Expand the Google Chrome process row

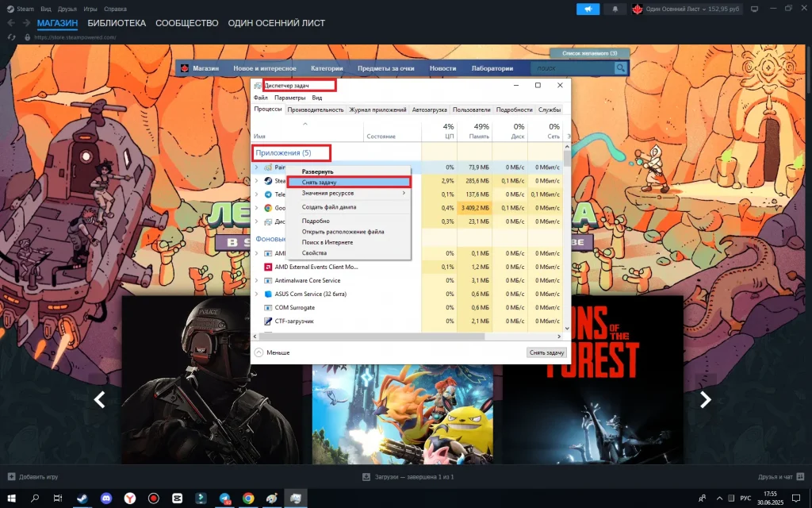256,208
